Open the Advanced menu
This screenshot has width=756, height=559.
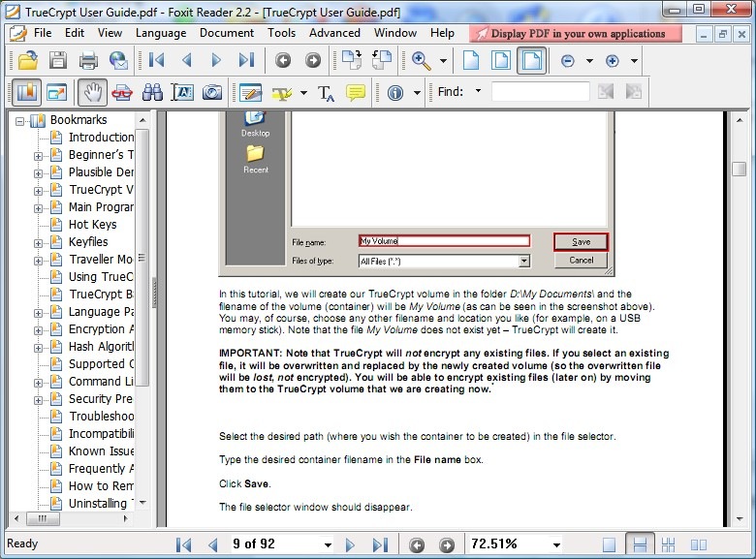[334, 33]
